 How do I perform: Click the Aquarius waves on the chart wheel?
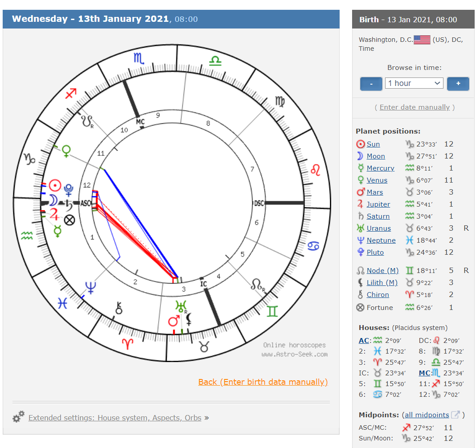pyautogui.click(x=27, y=236)
